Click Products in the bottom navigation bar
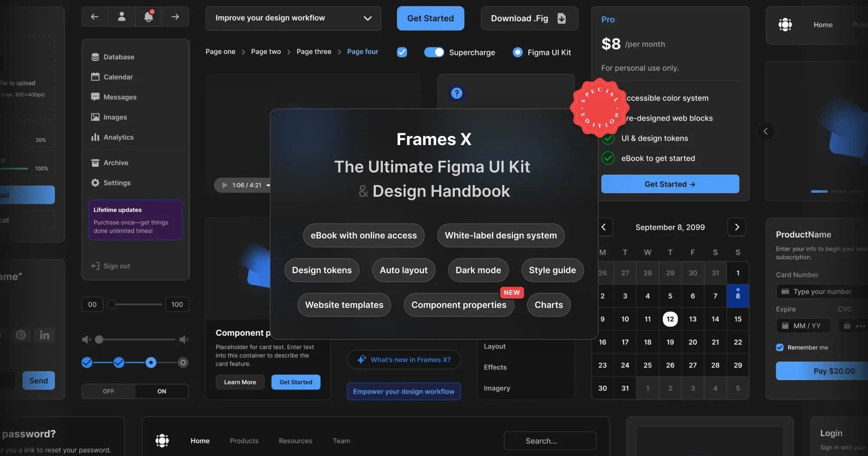 coord(244,441)
